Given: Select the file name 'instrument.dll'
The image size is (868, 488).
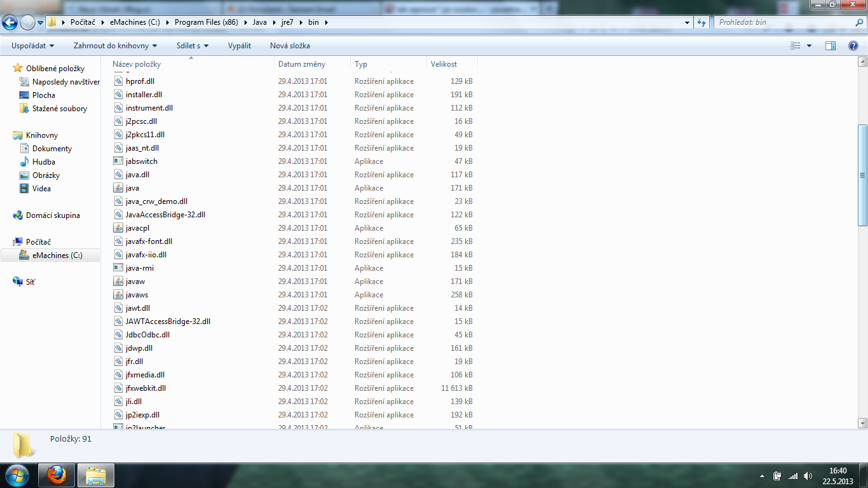Looking at the screenshot, I should 149,108.
